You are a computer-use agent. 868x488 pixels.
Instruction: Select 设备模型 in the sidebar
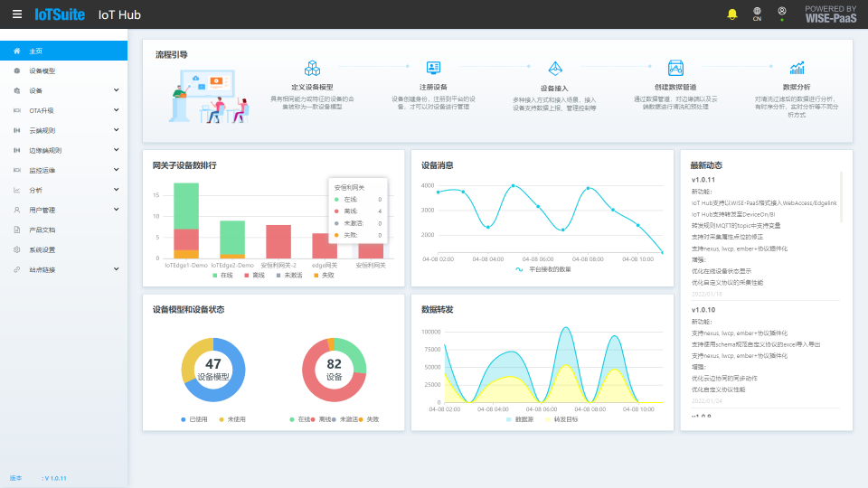pyautogui.click(x=42, y=70)
